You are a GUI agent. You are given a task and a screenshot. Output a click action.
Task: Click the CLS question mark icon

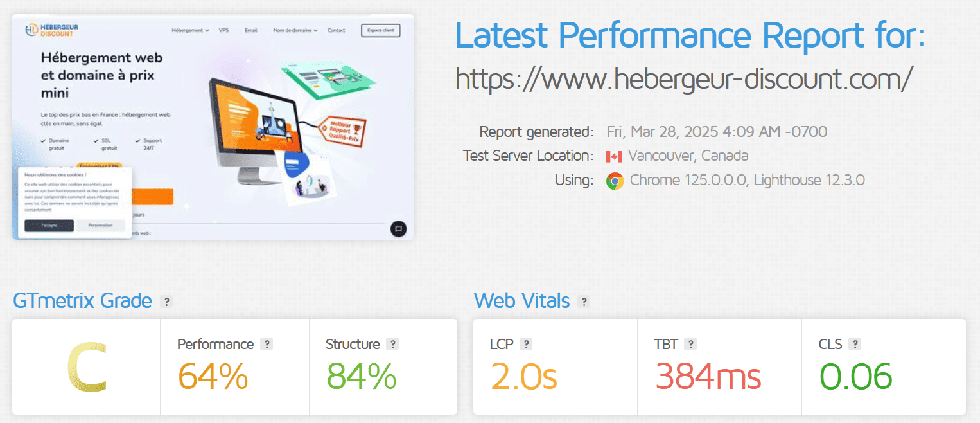point(855,345)
